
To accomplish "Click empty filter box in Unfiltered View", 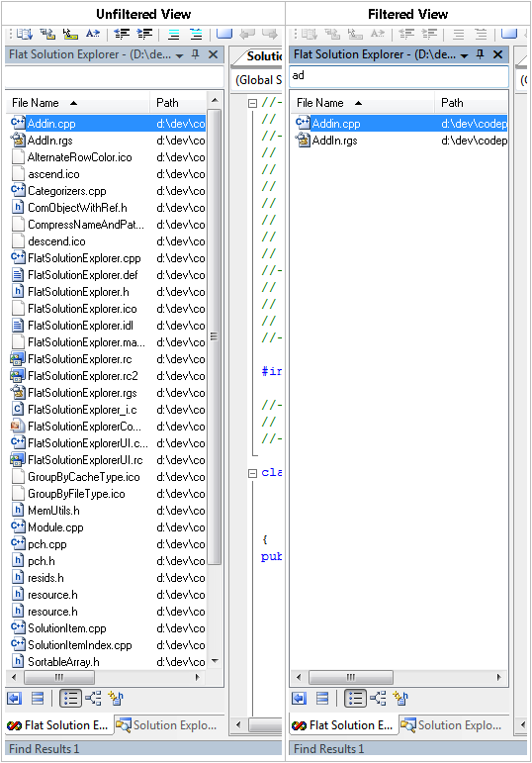I will point(115,76).
